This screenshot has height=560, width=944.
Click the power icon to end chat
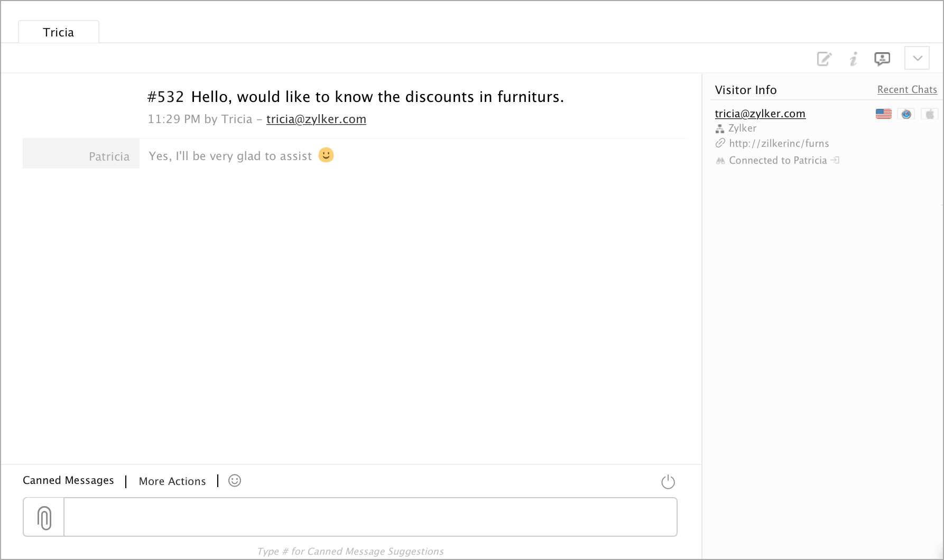pyautogui.click(x=668, y=482)
